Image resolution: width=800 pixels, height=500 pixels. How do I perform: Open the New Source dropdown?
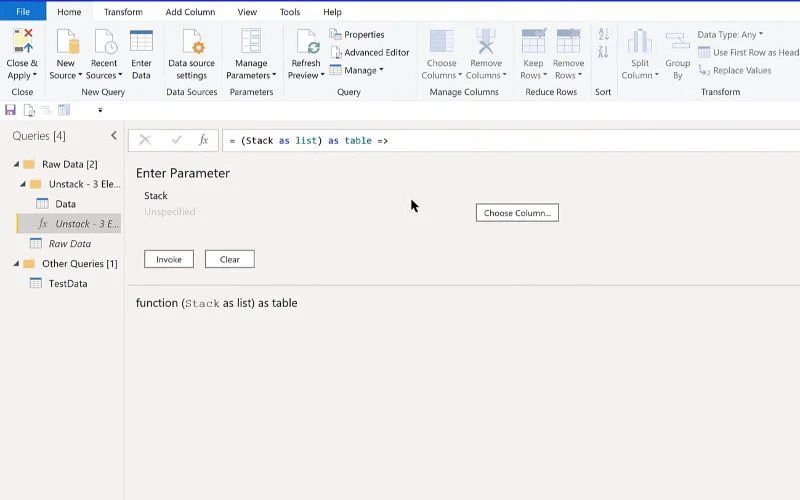(80, 75)
